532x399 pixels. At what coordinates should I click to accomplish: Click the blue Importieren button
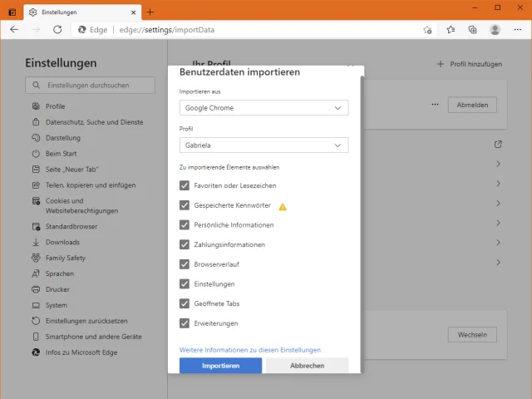pyautogui.click(x=220, y=366)
